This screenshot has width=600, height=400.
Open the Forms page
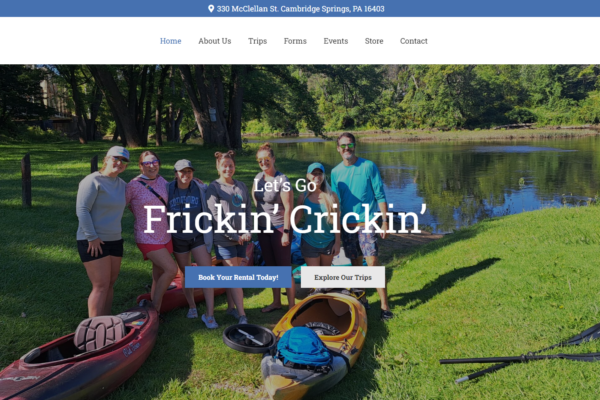pyautogui.click(x=295, y=41)
